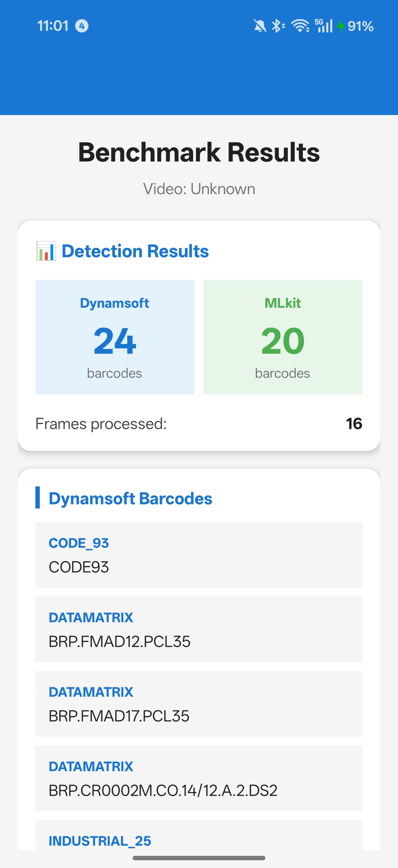This screenshot has height=868, width=398.
Task: Tap the muted bell icon in status bar
Action: point(260,26)
